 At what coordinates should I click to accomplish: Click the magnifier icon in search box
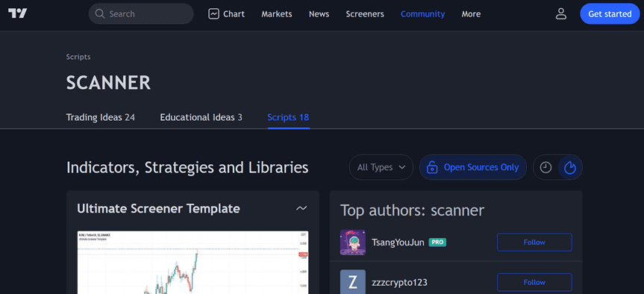100,14
